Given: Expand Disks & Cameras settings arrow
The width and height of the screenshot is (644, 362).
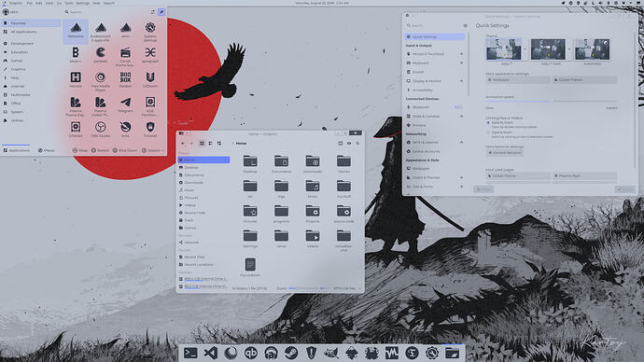Looking at the screenshot, I should click(x=461, y=116).
